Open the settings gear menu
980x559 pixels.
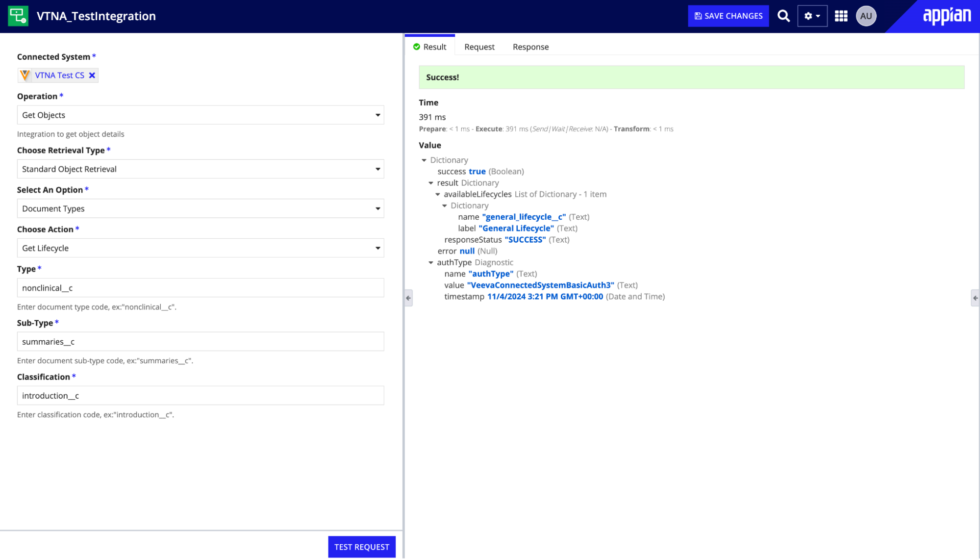click(812, 16)
